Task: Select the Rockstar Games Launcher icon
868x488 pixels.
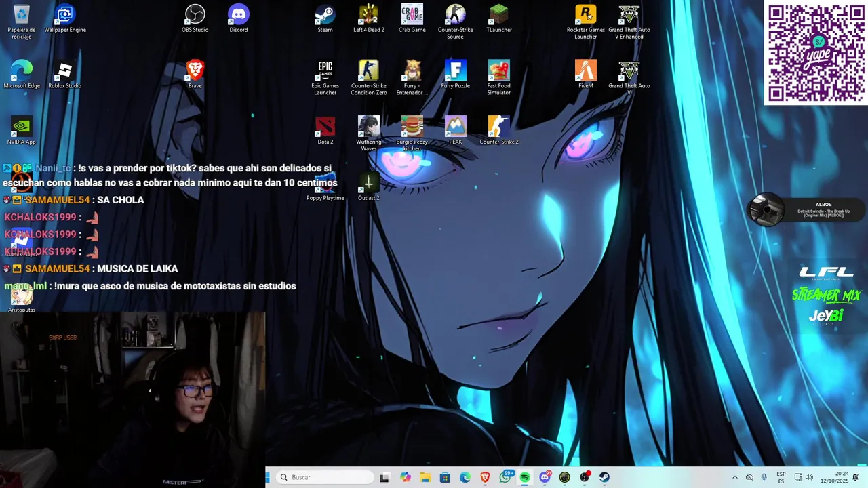Action: pos(586,22)
